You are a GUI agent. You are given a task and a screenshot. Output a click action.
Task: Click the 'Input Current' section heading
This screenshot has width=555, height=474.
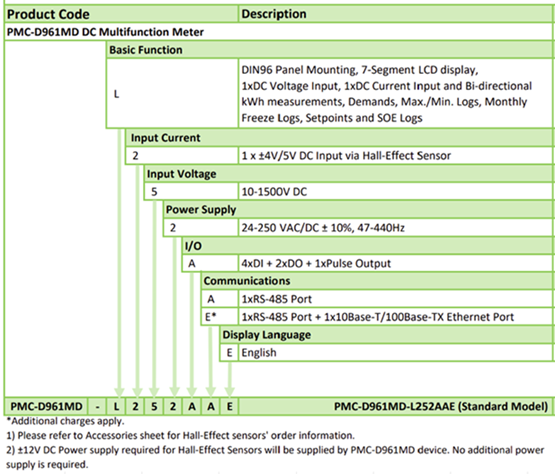pos(165,138)
